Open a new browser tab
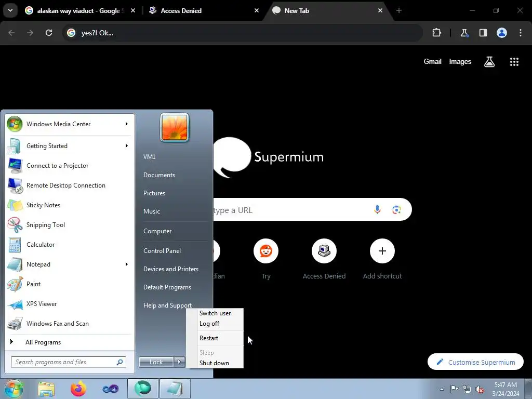532x399 pixels. (399, 10)
